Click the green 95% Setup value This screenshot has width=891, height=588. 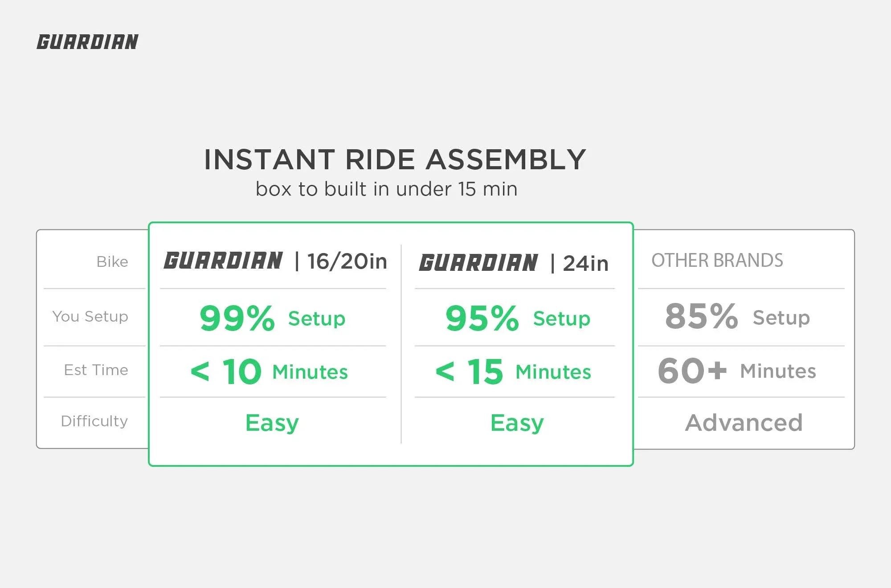pos(518,318)
